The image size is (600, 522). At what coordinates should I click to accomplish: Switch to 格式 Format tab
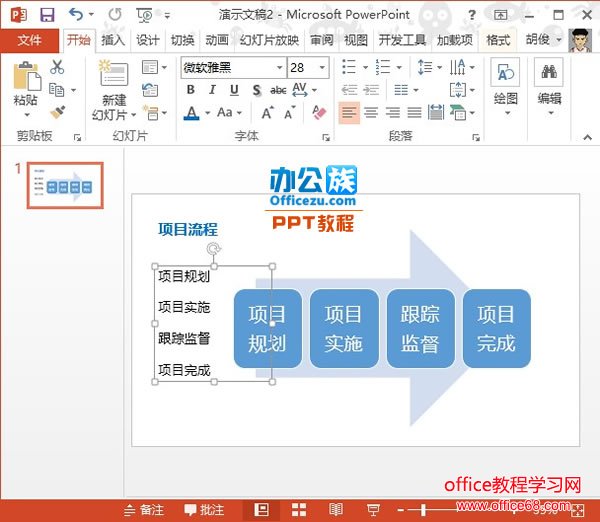pos(498,40)
